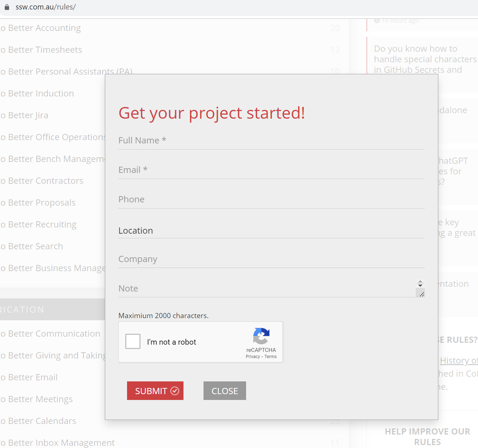The height and width of the screenshot is (448, 478).
Task: Open the reCAPTCHA Terms link
Action: (x=270, y=357)
